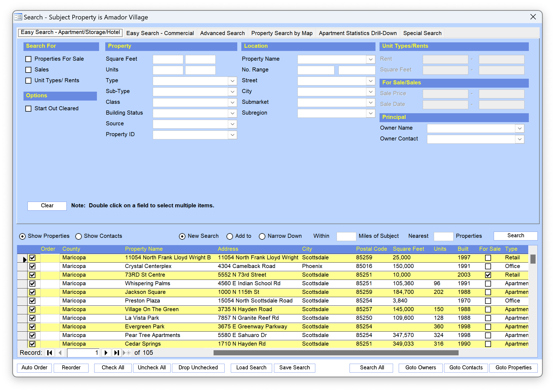
Task: Click the Miles of Subject input field
Action: pos(346,236)
